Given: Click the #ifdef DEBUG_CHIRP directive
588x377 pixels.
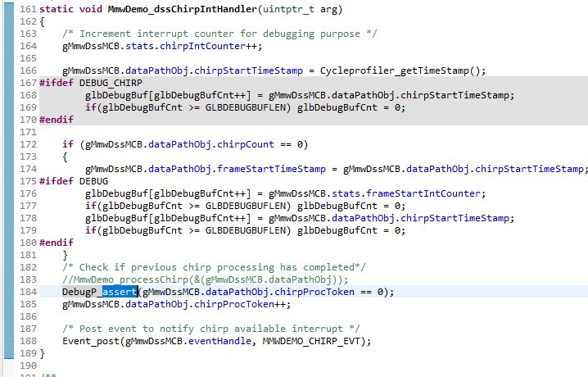Looking at the screenshot, I should [x=91, y=83].
